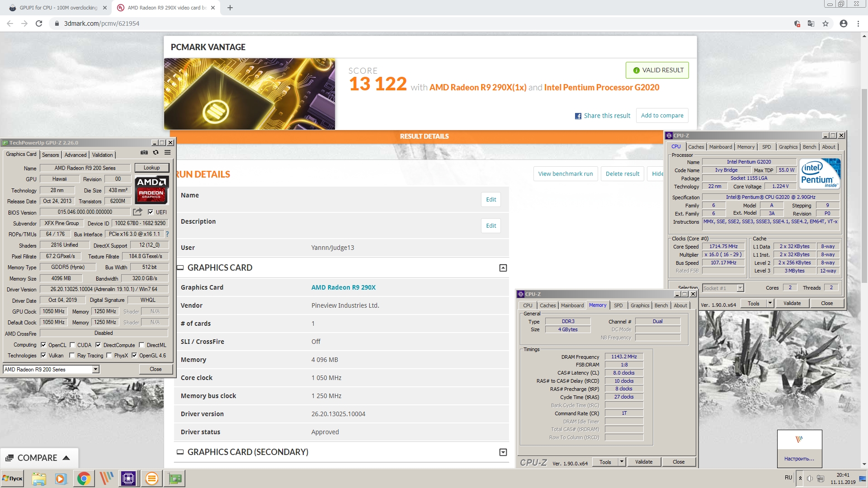This screenshot has width=868, height=488.
Task: Share this result on Facebook
Action: click(x=602, y=116)
